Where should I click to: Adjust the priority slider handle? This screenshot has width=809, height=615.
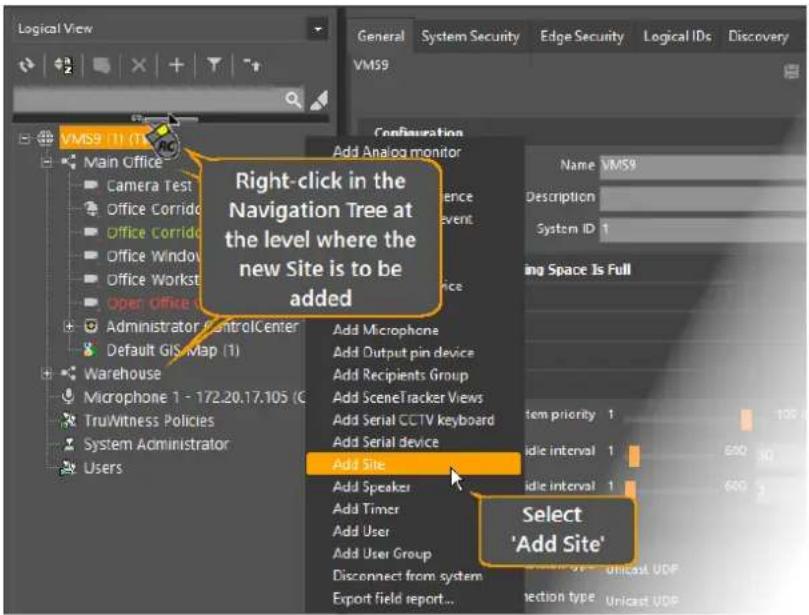click(x=746, y=418)
